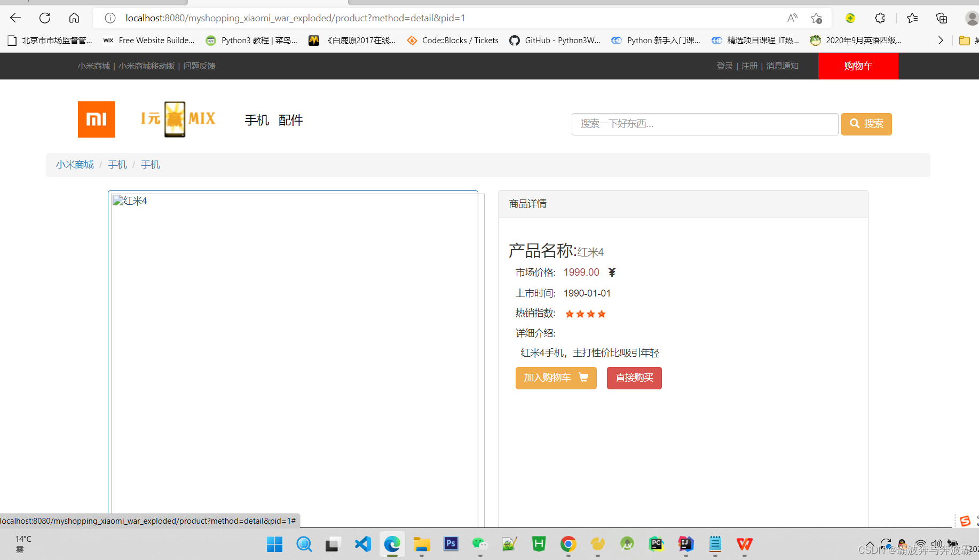Open Photoshop from the taskbar
Image resolution: width=979 pixels, height=560 pixels.
coord(451,544)
